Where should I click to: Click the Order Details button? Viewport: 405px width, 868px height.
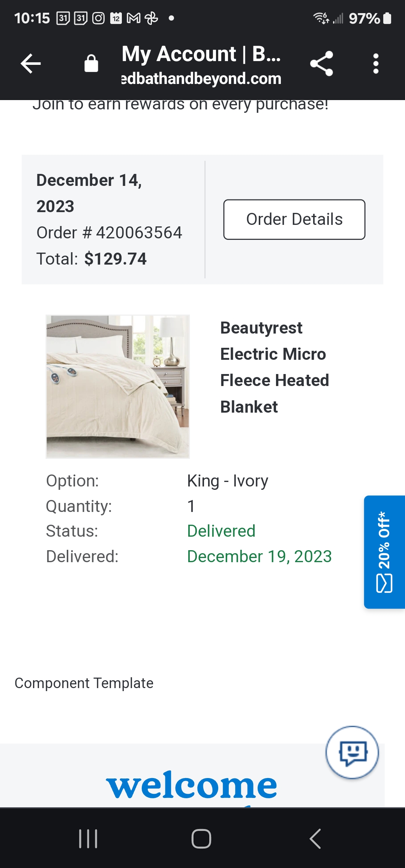click(x=294, y=219)
